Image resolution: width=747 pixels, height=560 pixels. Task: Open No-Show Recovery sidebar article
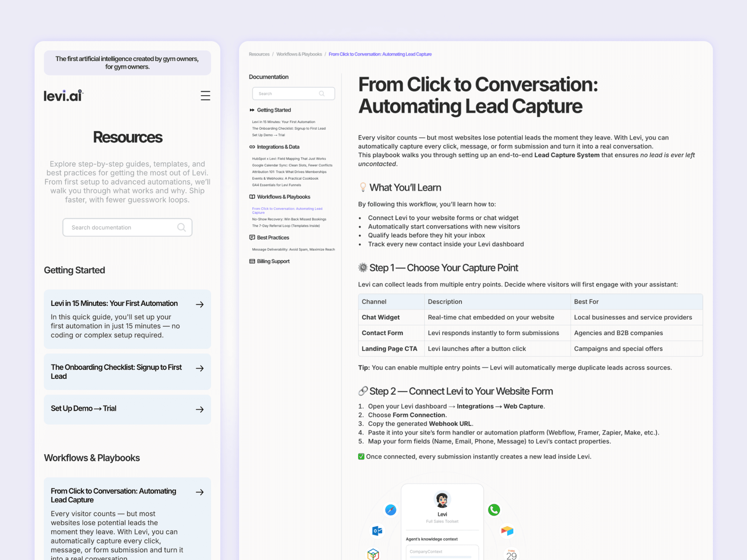(x=289, y=219)
